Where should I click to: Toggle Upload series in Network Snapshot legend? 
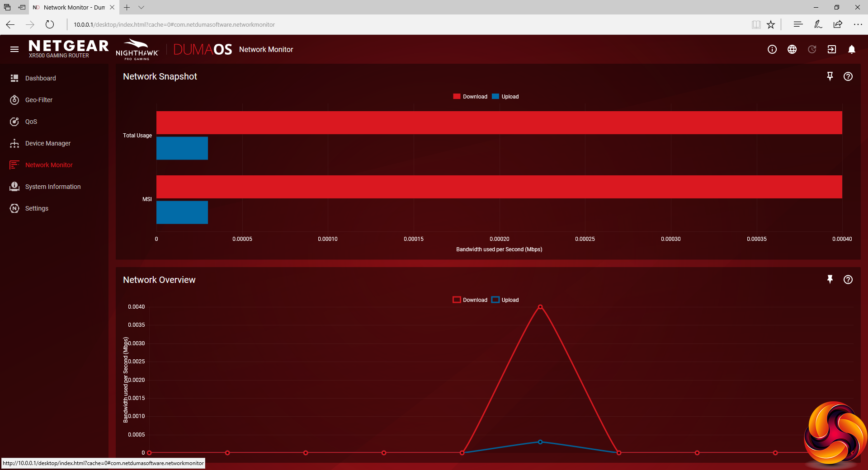[x=505, y=97]
